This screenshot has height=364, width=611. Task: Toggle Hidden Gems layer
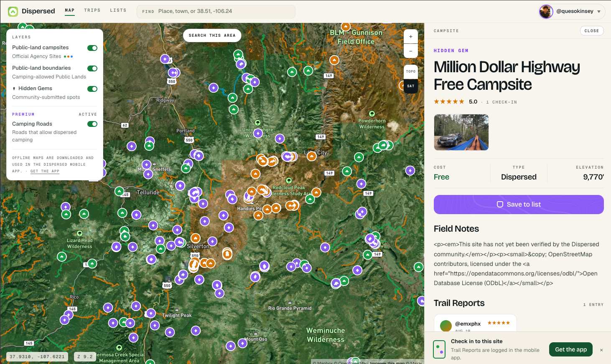click(x=92, y=89)
